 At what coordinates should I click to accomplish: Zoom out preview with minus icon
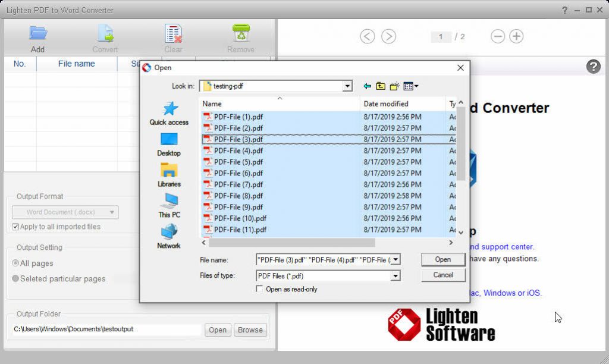coord(498,36)
